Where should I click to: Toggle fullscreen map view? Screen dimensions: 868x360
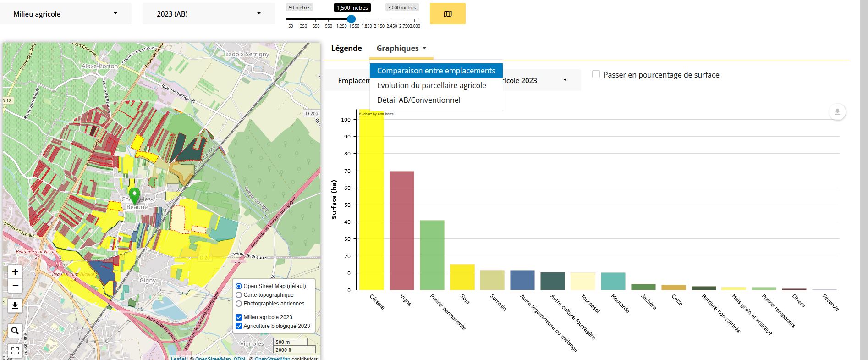[15, 351]
